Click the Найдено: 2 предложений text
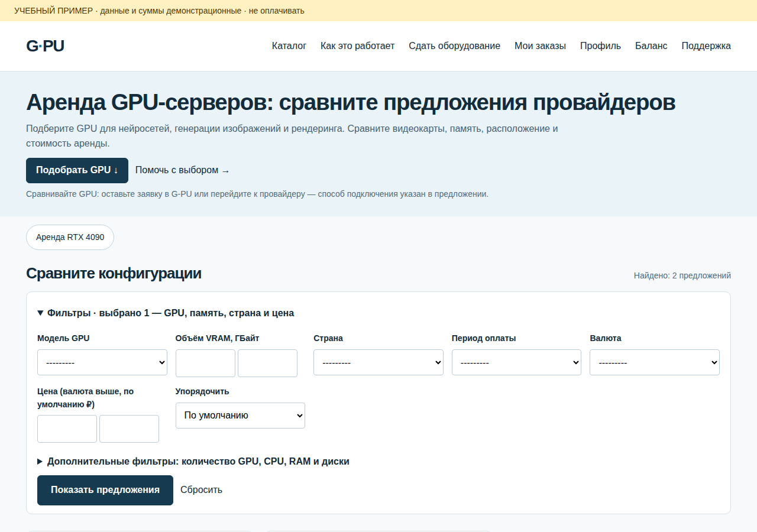757x532 pixels. point(682,275)
